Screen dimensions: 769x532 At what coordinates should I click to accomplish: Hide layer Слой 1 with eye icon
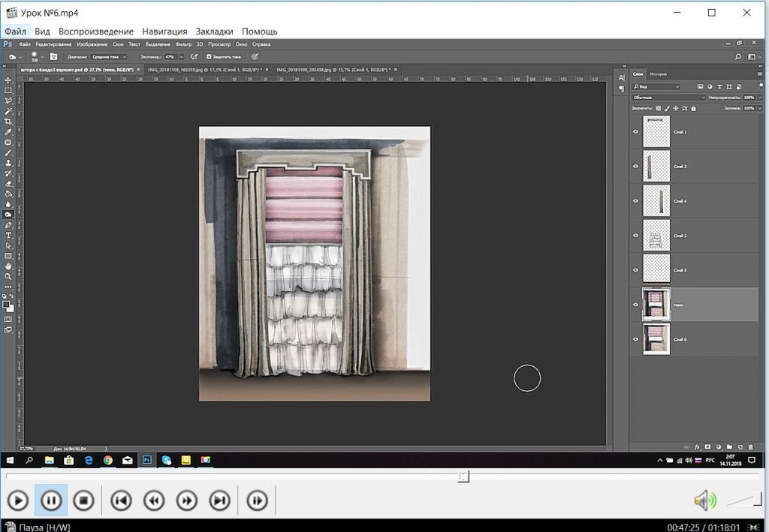[635, 132]
